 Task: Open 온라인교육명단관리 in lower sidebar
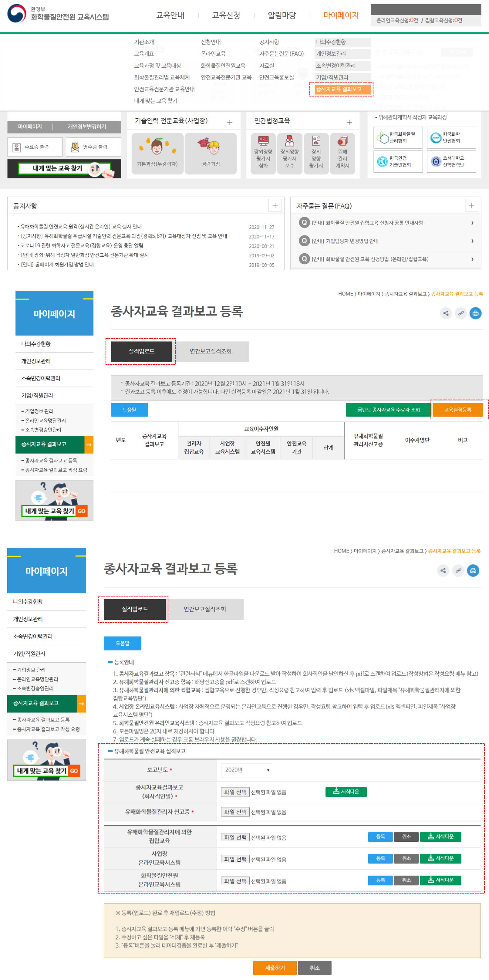tap(37, 679)
